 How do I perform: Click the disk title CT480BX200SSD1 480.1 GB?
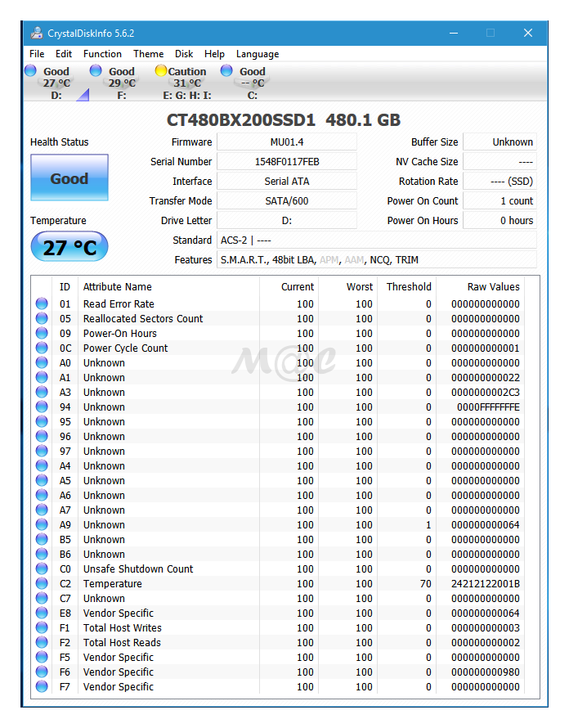[284, 120]
